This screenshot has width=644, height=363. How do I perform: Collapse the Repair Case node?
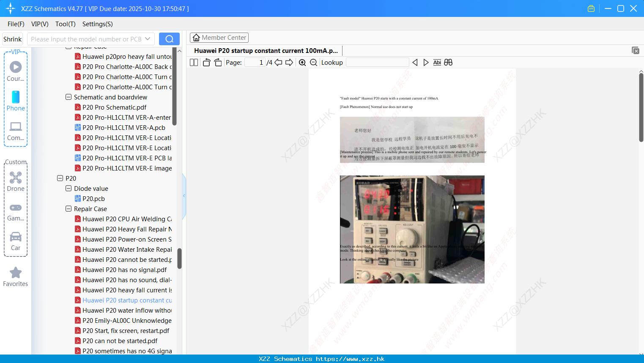[69, 209]
